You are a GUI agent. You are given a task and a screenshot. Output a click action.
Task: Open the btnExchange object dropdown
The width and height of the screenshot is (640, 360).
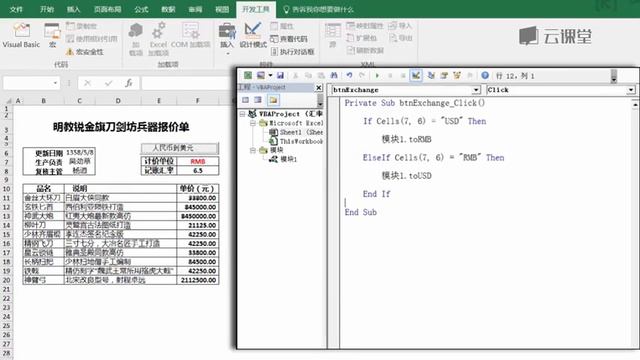(x=476, y=90)
